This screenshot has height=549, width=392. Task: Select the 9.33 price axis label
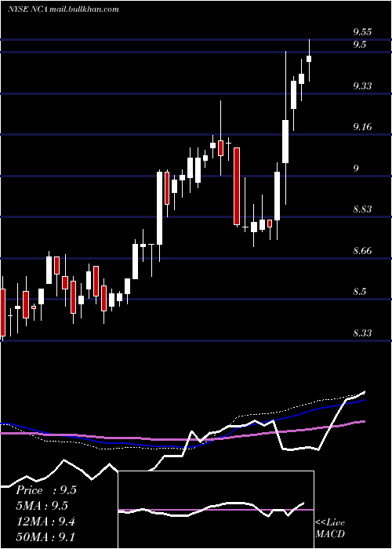[x=362, y=85]
